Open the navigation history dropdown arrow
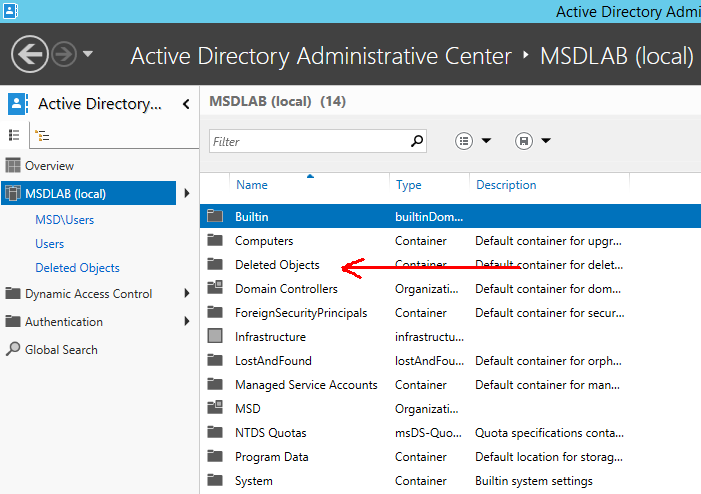This screenshot has height=494, width=701. (x=88, y=53)
